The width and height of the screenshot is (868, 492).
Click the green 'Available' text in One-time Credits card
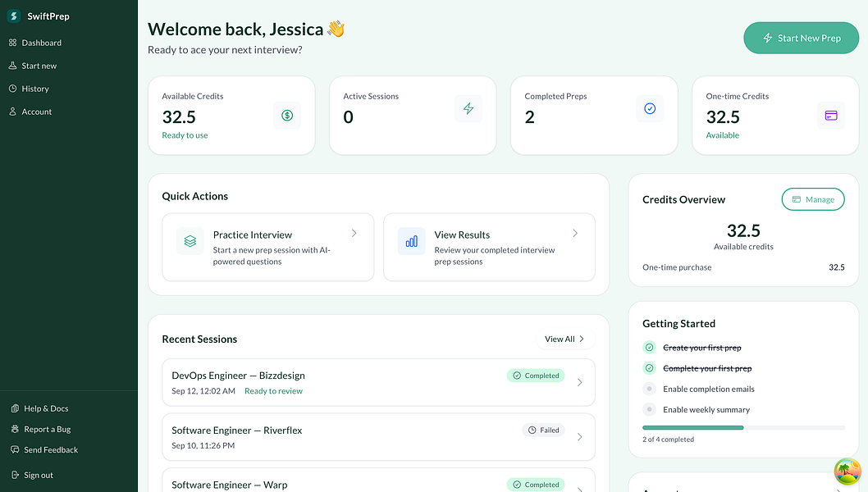point(723,135)
